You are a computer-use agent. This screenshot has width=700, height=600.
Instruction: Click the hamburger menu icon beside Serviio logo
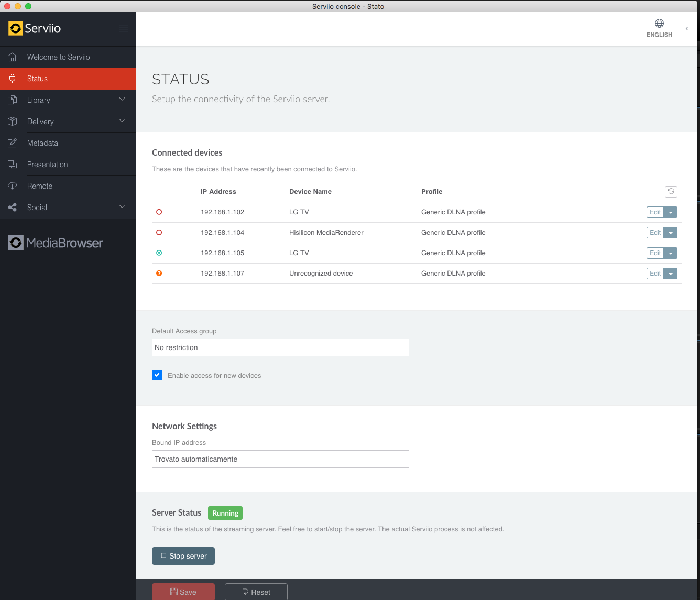123,28
